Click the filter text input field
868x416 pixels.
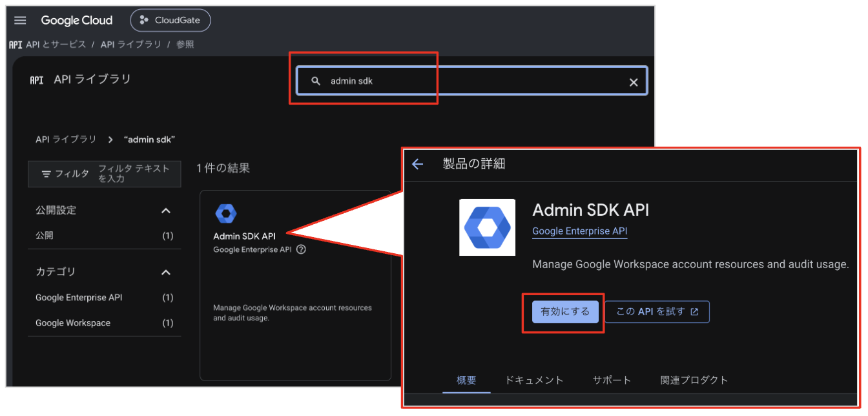click(137, 174)
